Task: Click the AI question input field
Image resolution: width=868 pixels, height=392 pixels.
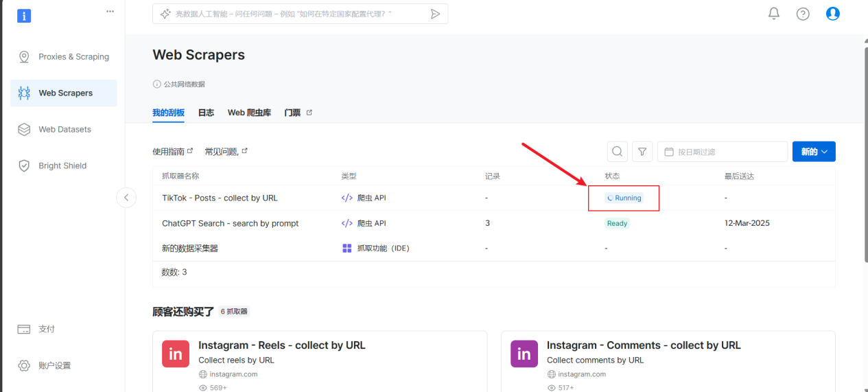Action: tap(300, 14)
